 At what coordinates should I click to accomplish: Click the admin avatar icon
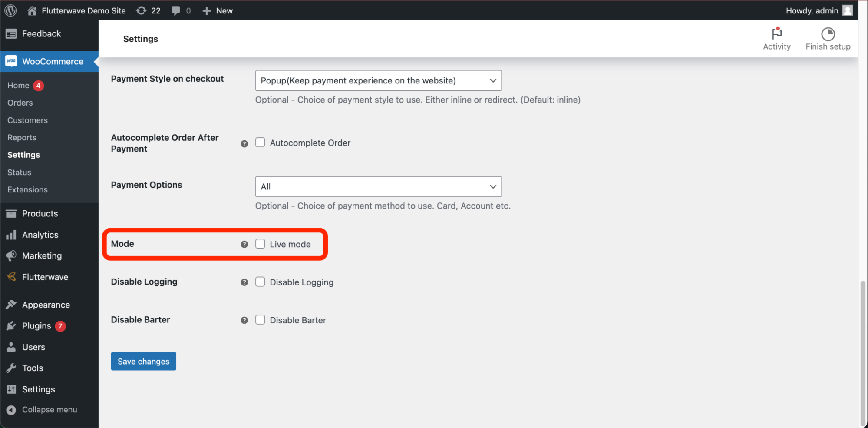click(848, 10)
